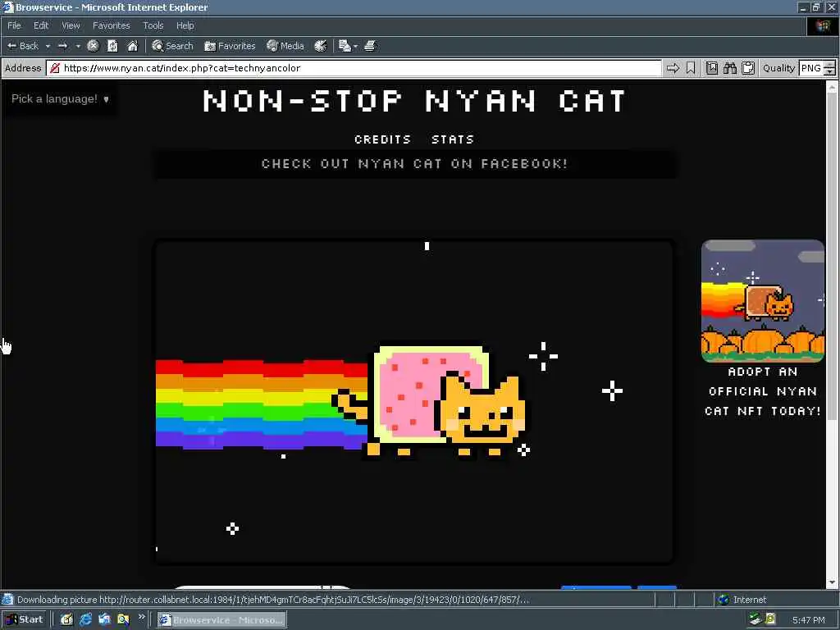This screenshot has height=630, width=840.
Task: Go to the Home page icon
Action: coord(132,46)
